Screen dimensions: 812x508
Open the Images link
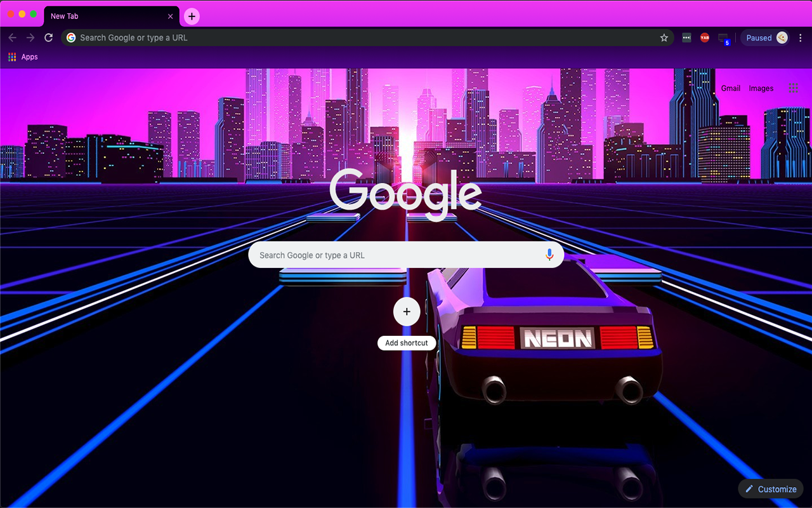click(x=761, y=88)
